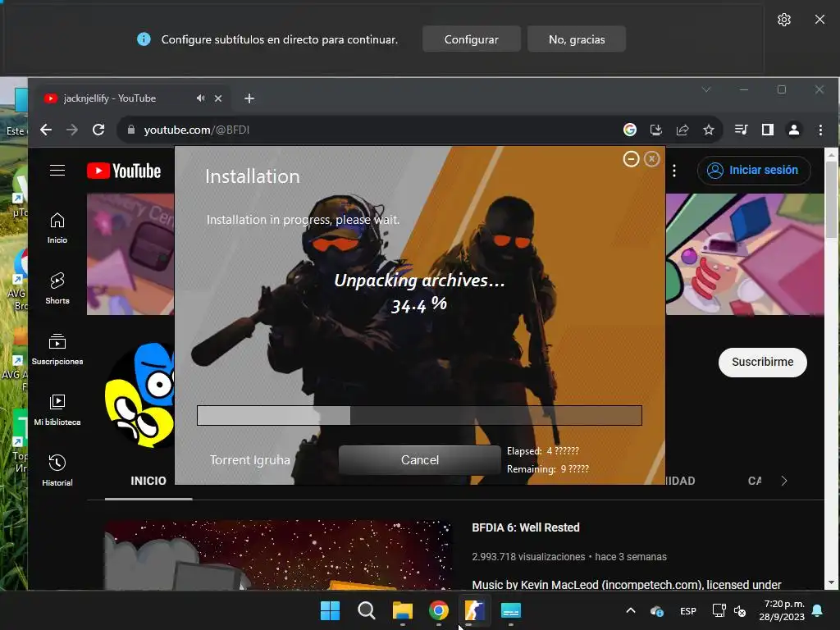The height and width of the screenshot is (630, 840).
Task: Click Torrent Igruha label
Action: (249, 460)
